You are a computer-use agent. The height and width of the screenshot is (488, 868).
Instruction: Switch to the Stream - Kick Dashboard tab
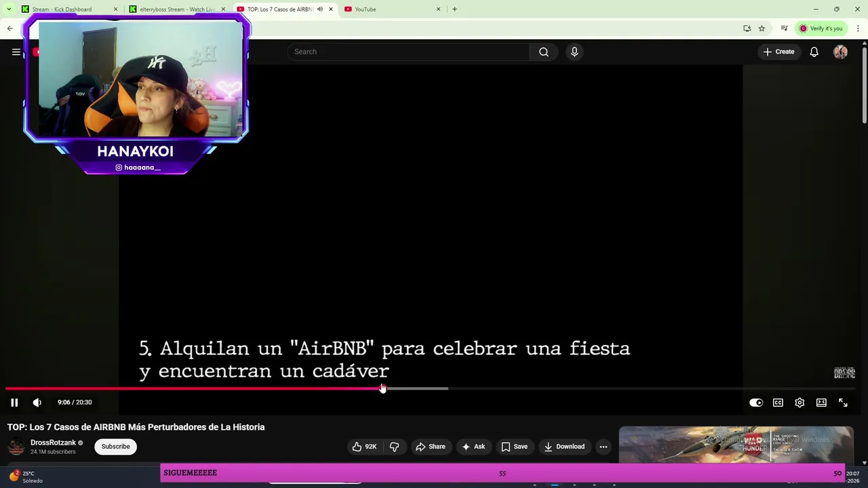pyautogui.click(x=66, y=9)
